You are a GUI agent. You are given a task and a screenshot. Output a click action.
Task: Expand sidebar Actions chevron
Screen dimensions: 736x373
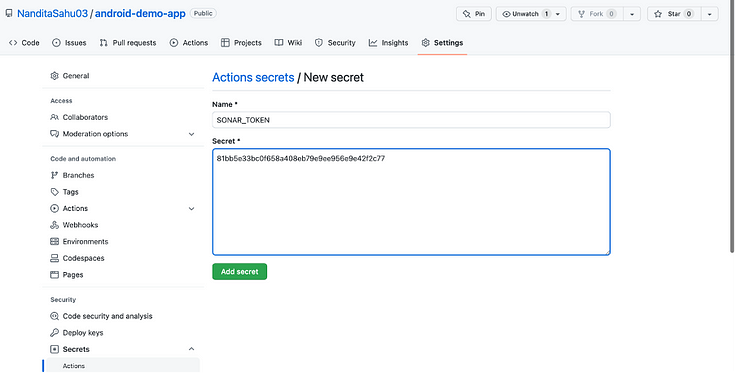pos(192,208)
